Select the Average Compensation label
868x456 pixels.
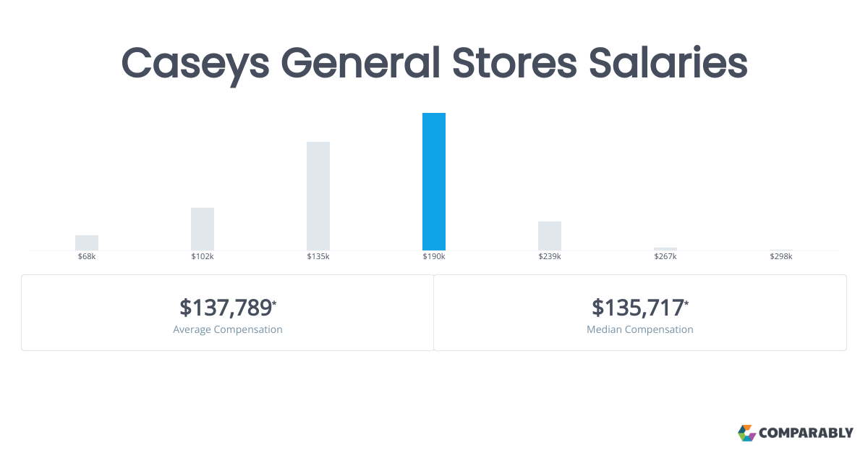click(x=228, y=329)
